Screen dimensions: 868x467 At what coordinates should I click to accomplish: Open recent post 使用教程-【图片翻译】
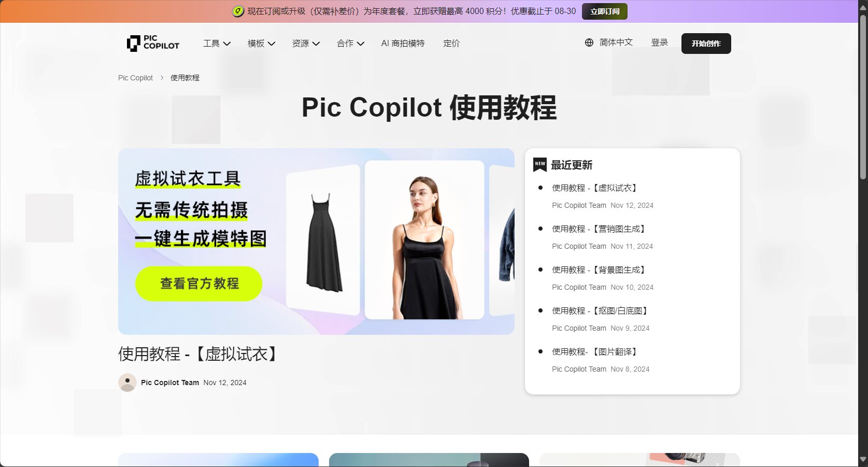click(x=596, y=351)
